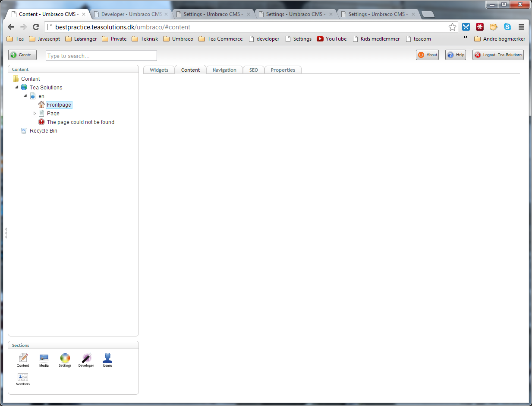This screenshot has height=406, width=532.
Task: Click the Frontpage house icon in tree
Action: pyautogui.click(x=41, y=105)
